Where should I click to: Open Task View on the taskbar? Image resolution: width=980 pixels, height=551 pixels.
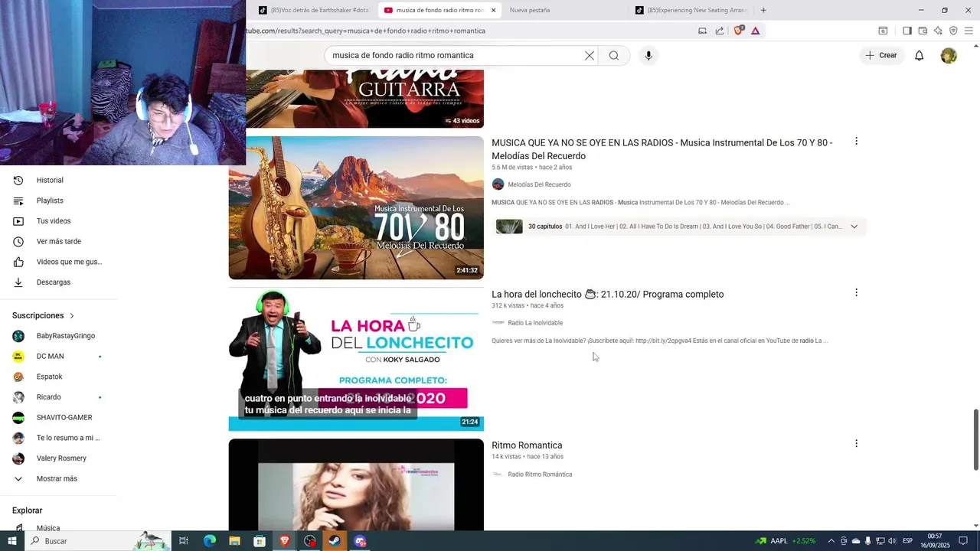tap(184, 541)
